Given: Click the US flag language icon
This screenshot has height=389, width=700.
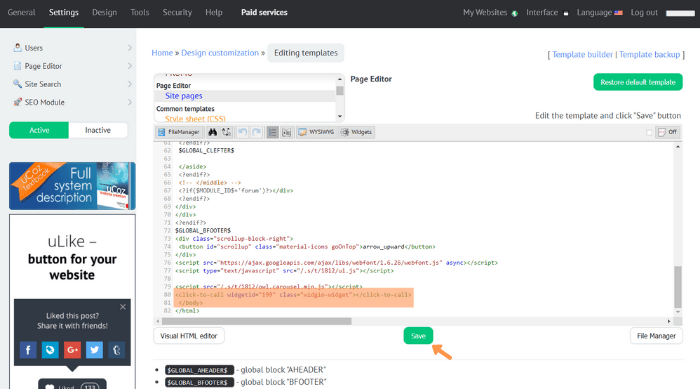Looking at the screenshot, I should tap(618, 13).
